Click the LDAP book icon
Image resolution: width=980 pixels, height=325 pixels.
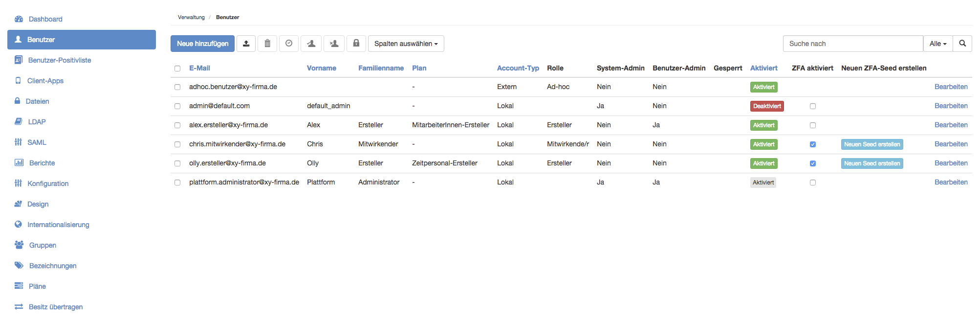pyautogui.click(x=19, y=122)
